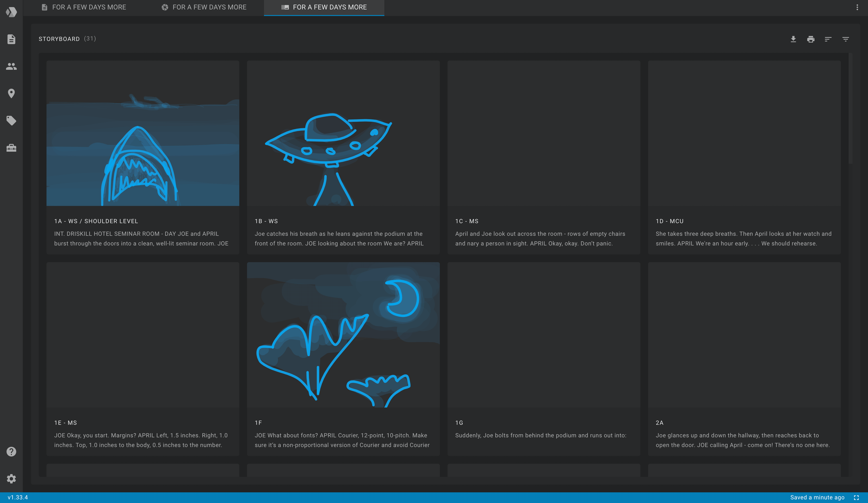Viewport: 868px width, 503px height.
Task: Click the '1B - WS' shot title
Action: click(x=266, y=221)
